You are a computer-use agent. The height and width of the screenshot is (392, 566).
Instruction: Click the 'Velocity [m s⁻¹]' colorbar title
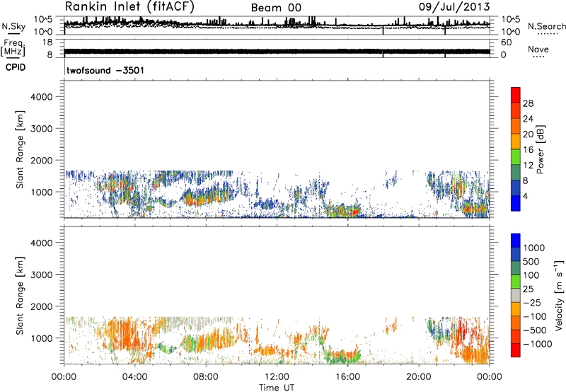(x=560, y=295)
